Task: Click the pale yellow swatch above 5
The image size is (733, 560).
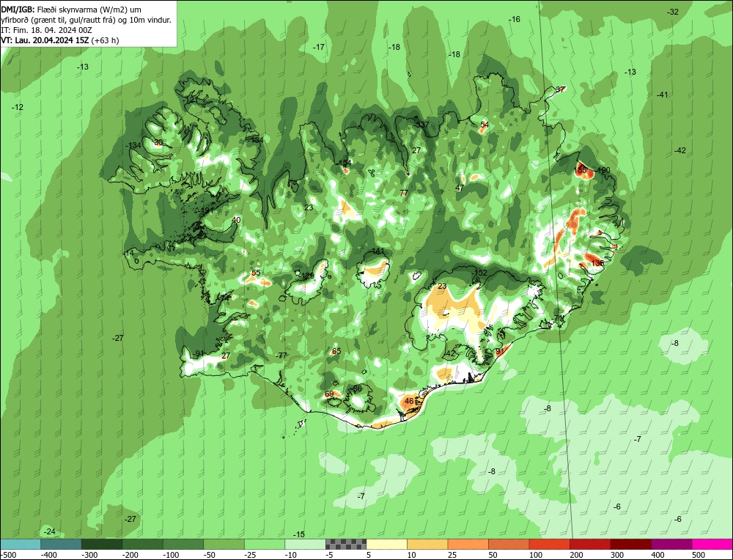Action: click(x=386, y=544)
